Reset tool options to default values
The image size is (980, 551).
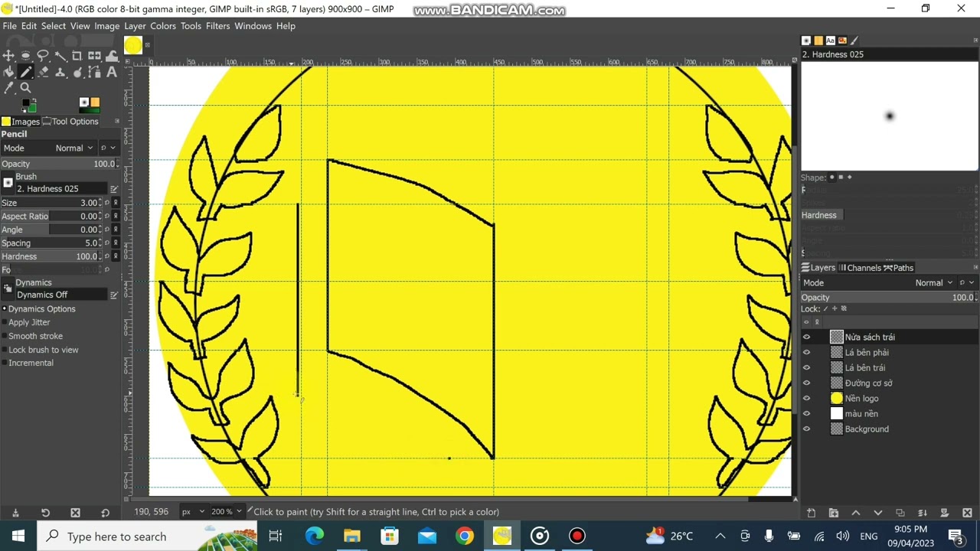[105, 513]
